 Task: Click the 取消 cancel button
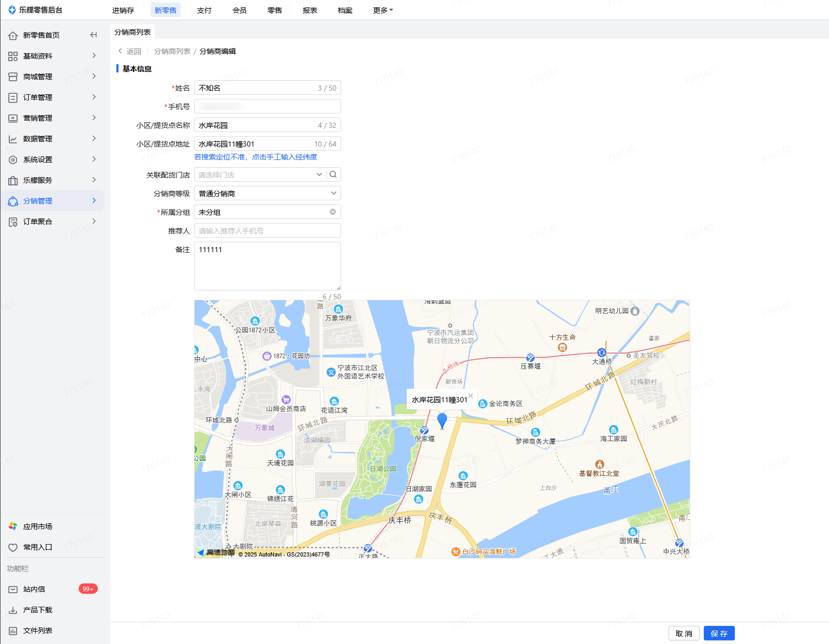(x=684, y=633)
